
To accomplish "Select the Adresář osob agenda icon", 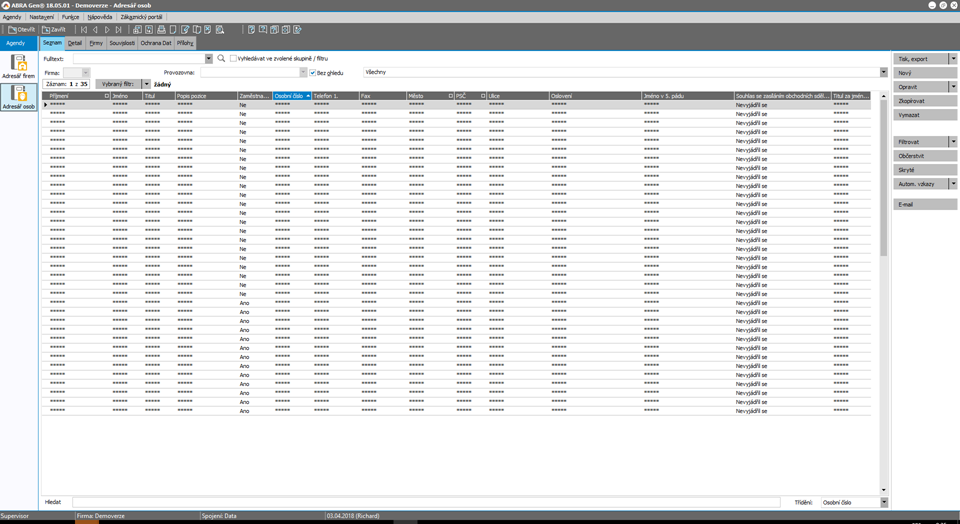I will [18, 97].
